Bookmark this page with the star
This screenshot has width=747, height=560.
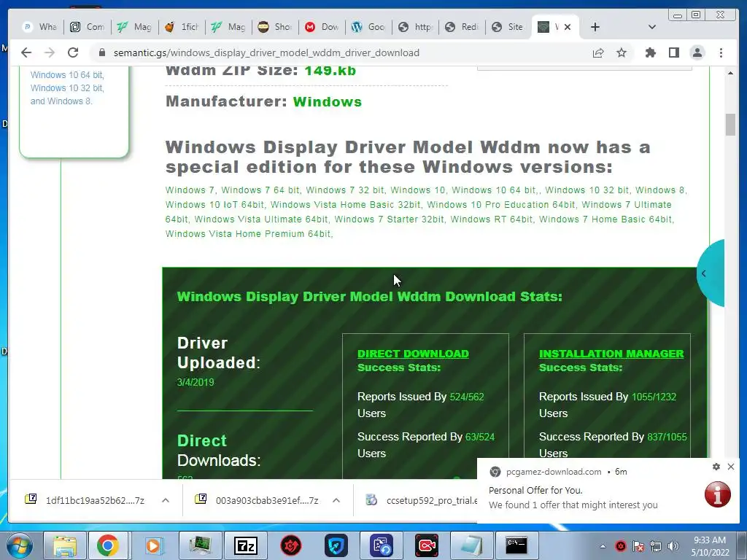click(x=622, y=52)
